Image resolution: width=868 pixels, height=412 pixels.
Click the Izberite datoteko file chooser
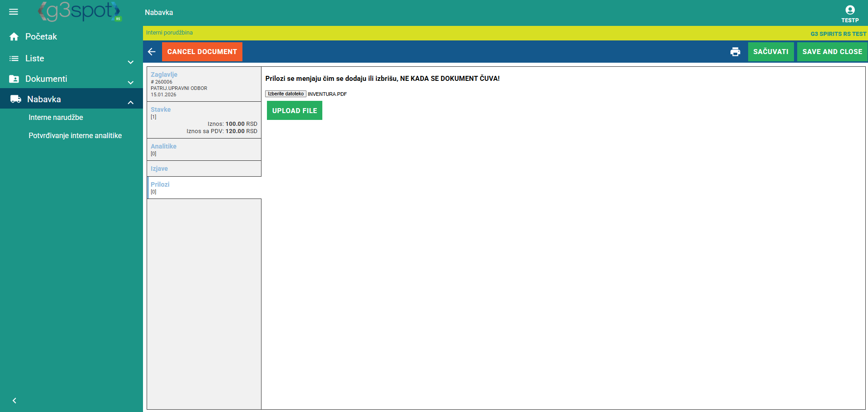tap(286, 94)
